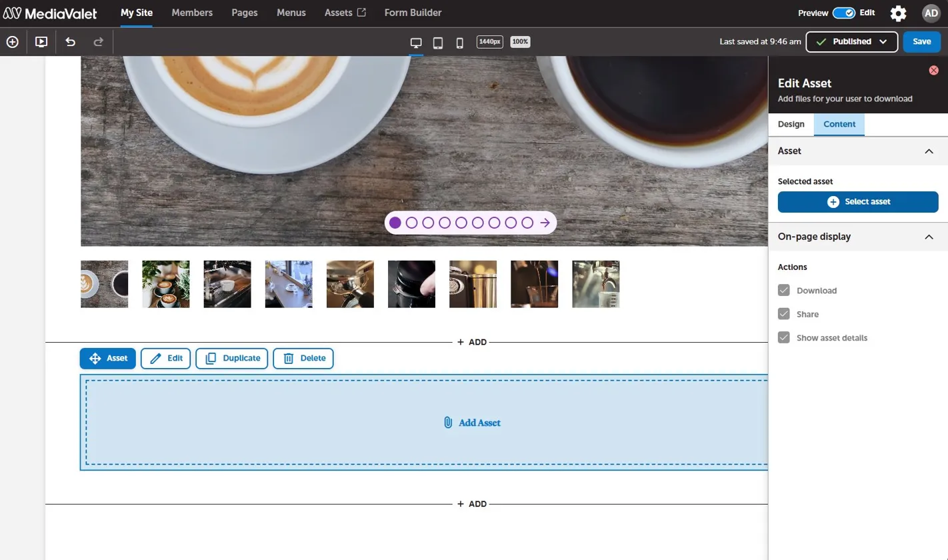Screen dimensions: 948x560
Task: Select the thumbnail with plants and latte
Action: click(x=166, y=284)
